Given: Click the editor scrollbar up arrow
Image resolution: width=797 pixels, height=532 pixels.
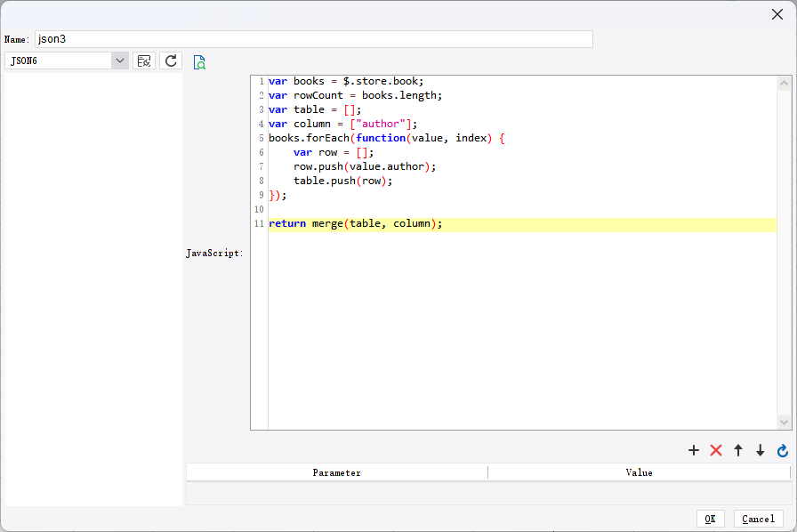Looking at the screenshot, I should pos(784,84).
